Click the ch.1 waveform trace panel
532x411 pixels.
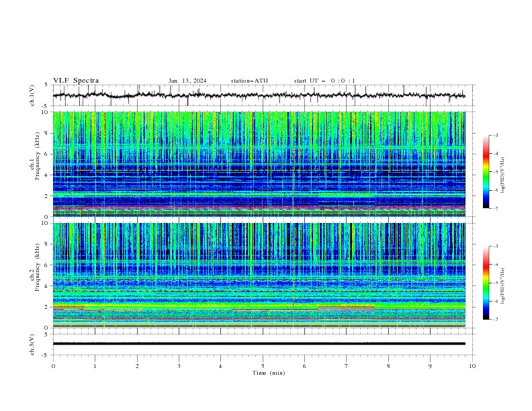coord(263,95)
